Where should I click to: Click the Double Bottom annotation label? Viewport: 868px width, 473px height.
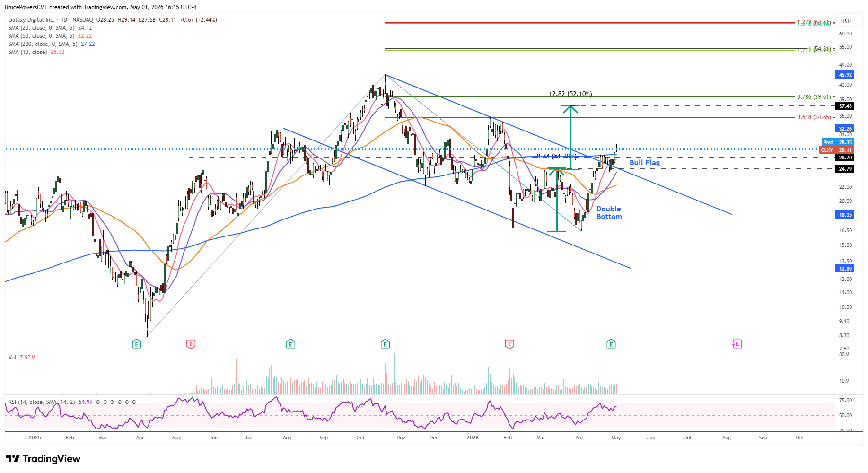[609, 213]
